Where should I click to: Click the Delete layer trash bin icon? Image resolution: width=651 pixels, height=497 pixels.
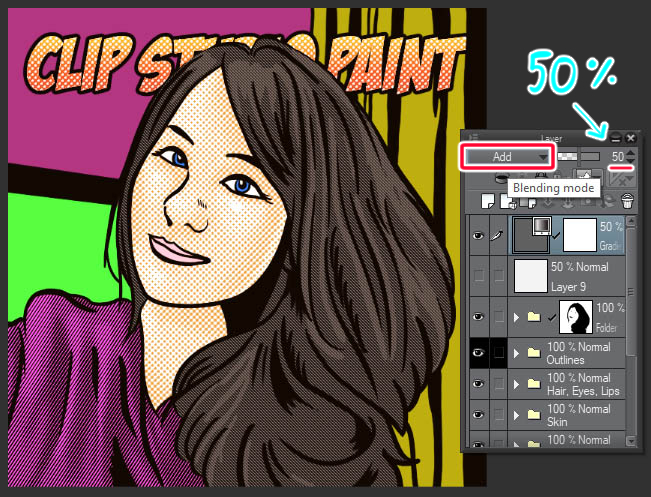click(x=628, y=201)
